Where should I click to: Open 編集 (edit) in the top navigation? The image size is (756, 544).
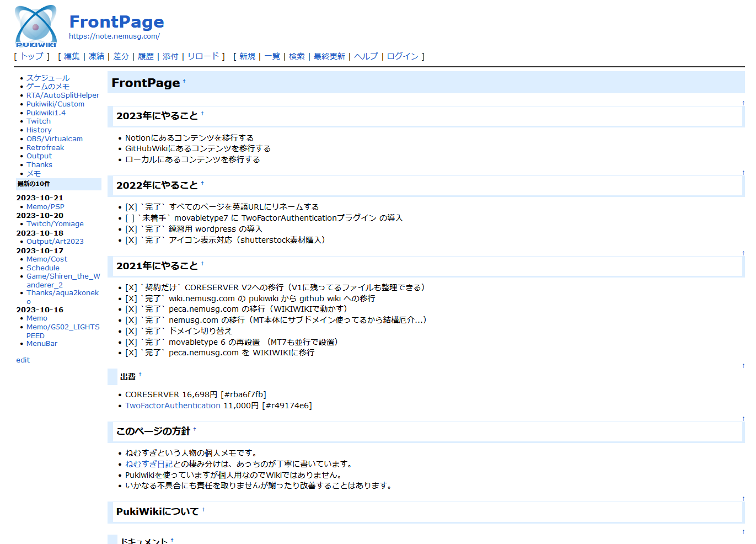(x=72, y=56)
